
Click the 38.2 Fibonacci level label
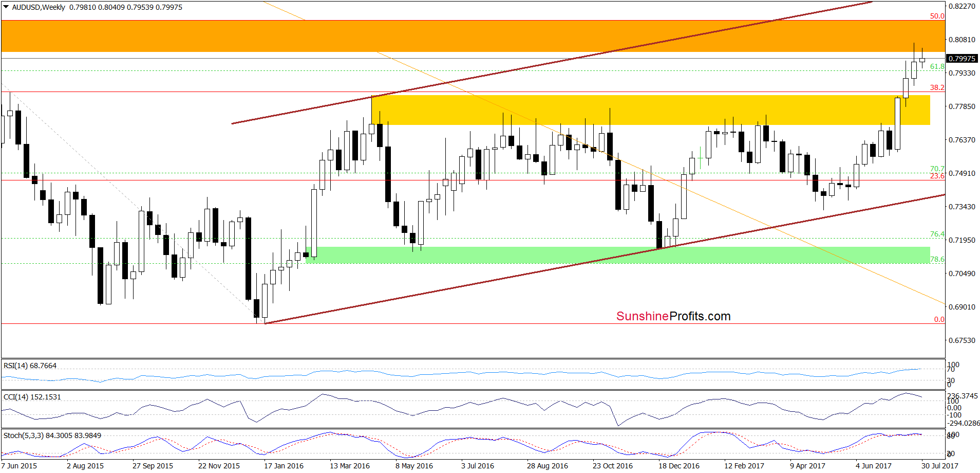[937, 87]
